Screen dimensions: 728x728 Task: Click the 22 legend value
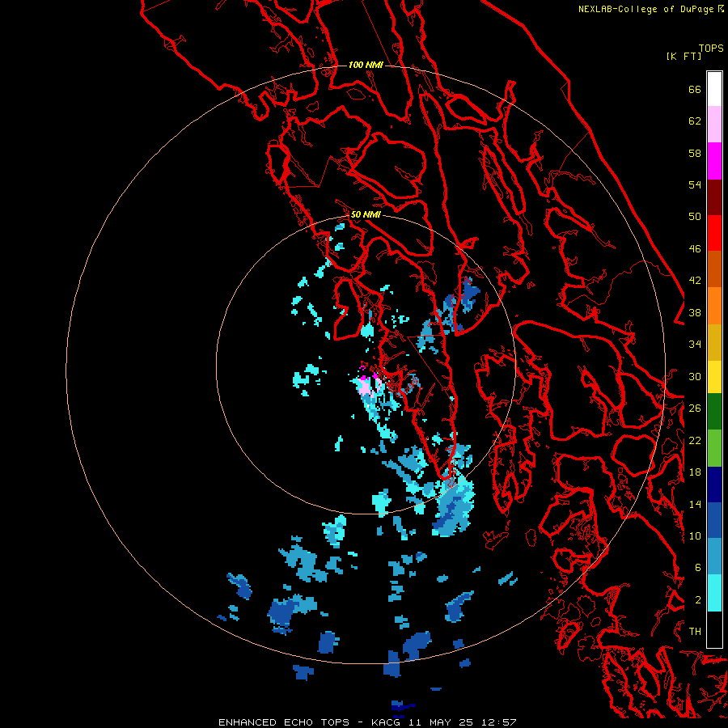pyautogui.click(x=695, y=440)
